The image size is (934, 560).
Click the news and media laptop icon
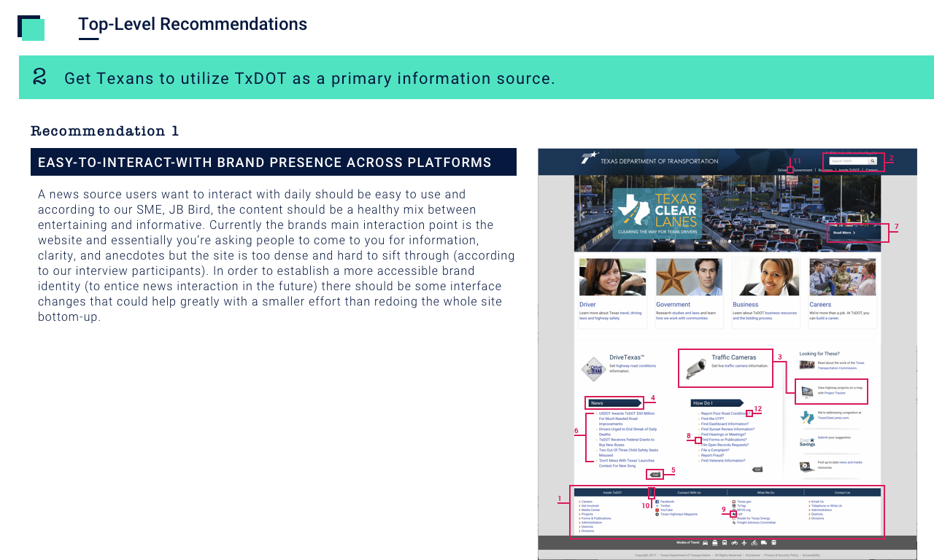(806, 467)
